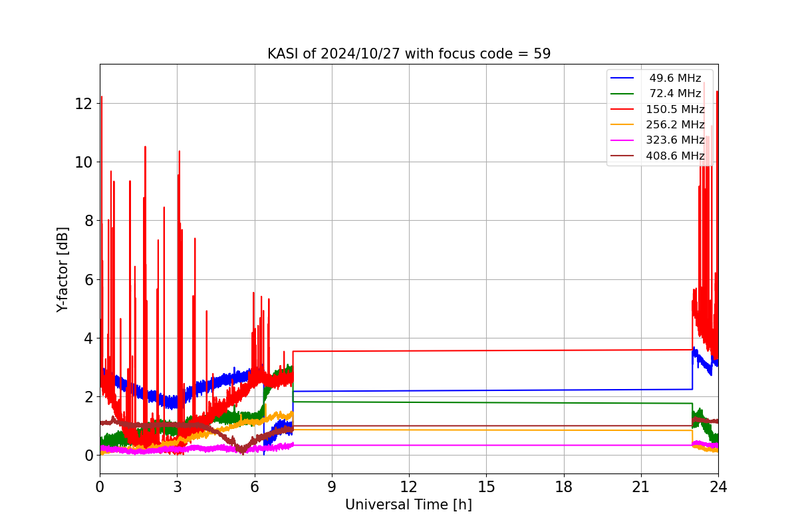Click the flat red 150.5 MHz line segment
Viewport: 798px width, 532px height.
(492, 350)
